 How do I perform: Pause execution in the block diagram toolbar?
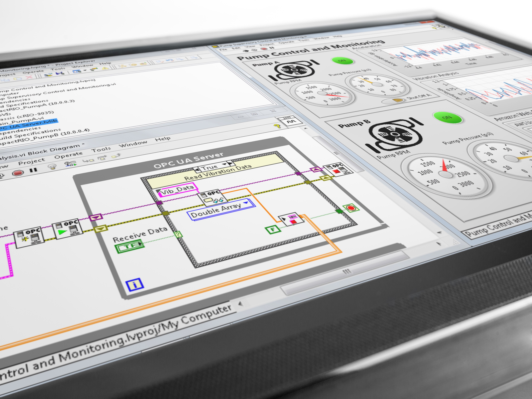[33, 170]
